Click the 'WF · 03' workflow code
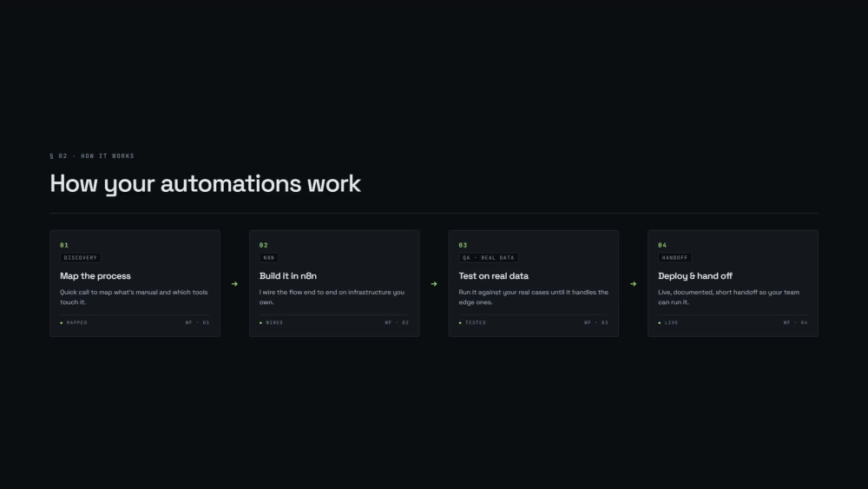Screen dimensions: 868x489 click(596, 322)
